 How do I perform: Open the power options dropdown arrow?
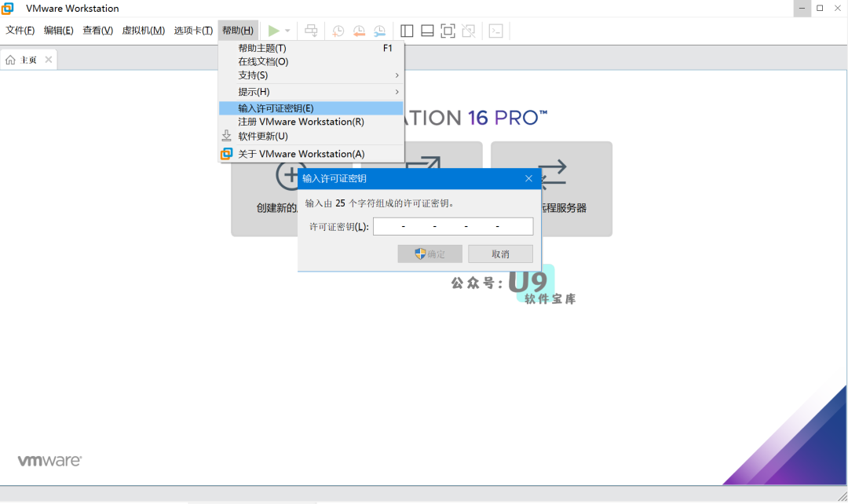pos(287,31)
